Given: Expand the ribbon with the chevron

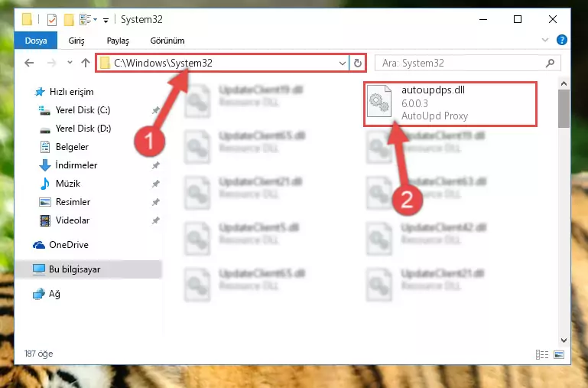Looking at the screenshot, I should coord(545,40).
